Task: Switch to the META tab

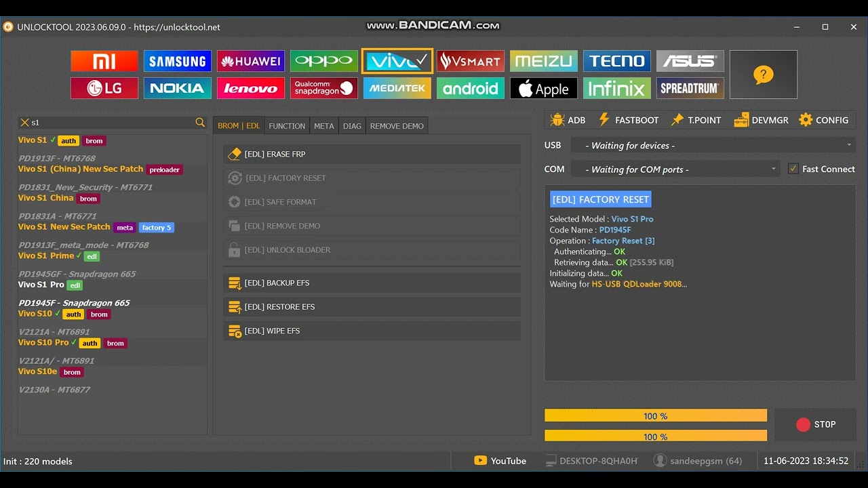Action: click(324, 126)
